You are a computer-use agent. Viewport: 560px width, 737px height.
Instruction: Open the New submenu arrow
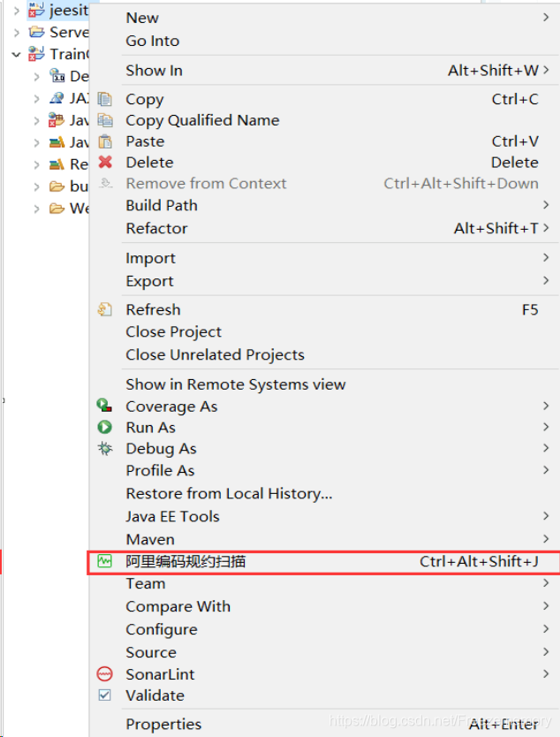(x=546, y=18)
